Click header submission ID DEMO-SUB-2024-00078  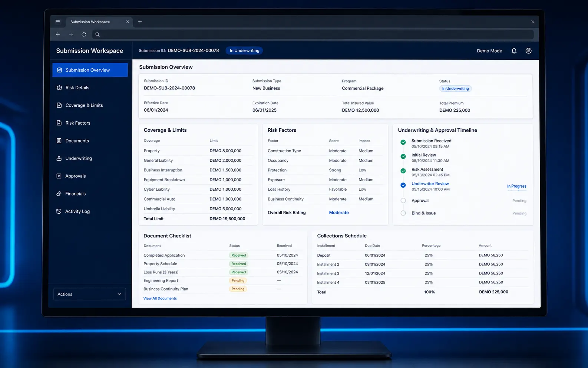(193, 50)
